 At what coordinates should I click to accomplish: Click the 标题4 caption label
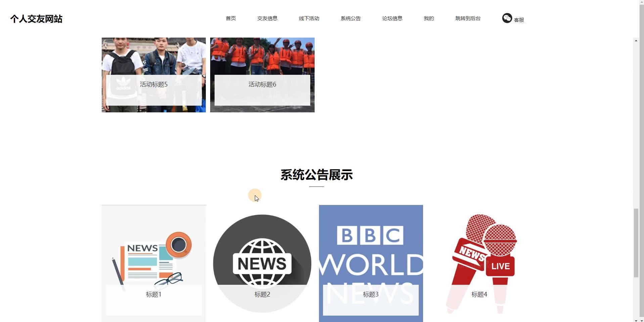(x=479, y=294)
